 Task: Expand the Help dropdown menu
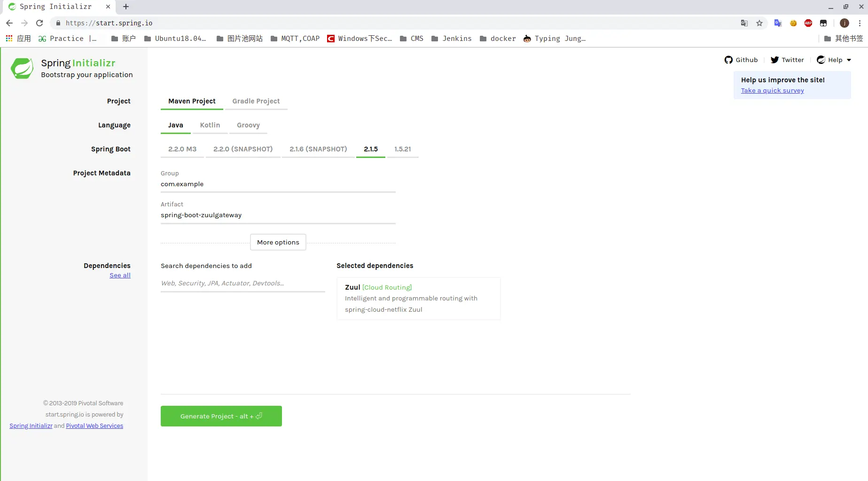pos(834,60)
